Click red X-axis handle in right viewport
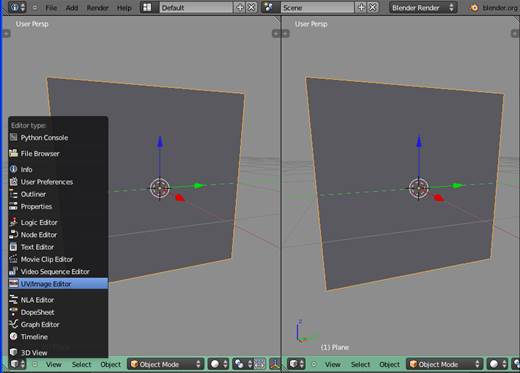Viewport: 520px width, 373px height. (439, 198)
